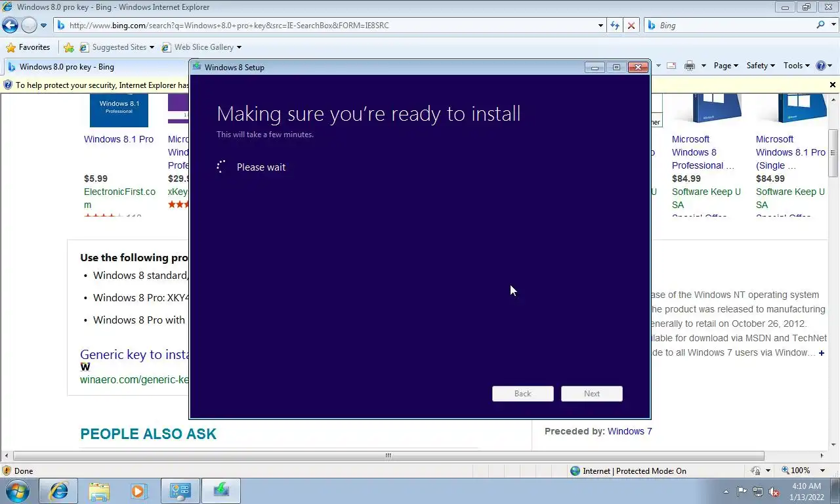
Task: Click the Internet Explorer taskbar icon
Action: pyautogui.click(x=58, y=491)
